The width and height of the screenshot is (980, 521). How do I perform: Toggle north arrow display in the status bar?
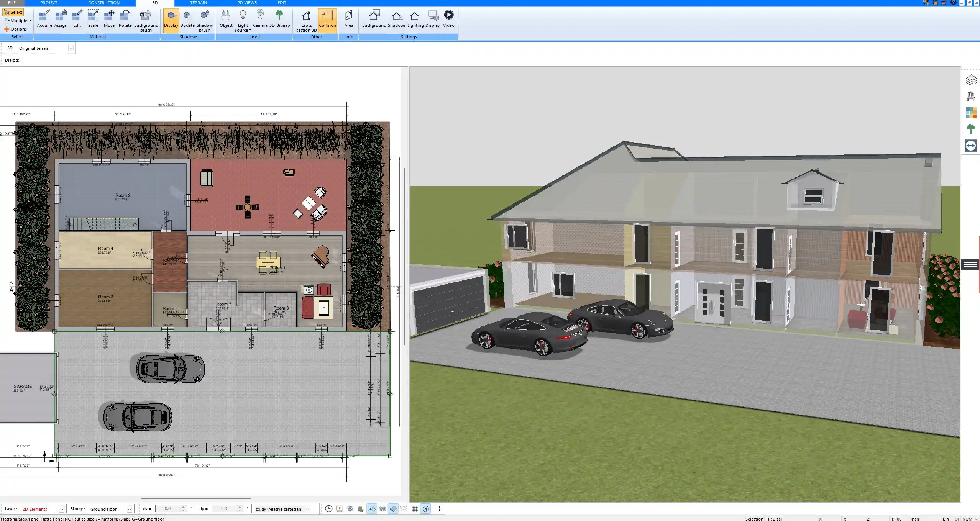coord(425,509)
